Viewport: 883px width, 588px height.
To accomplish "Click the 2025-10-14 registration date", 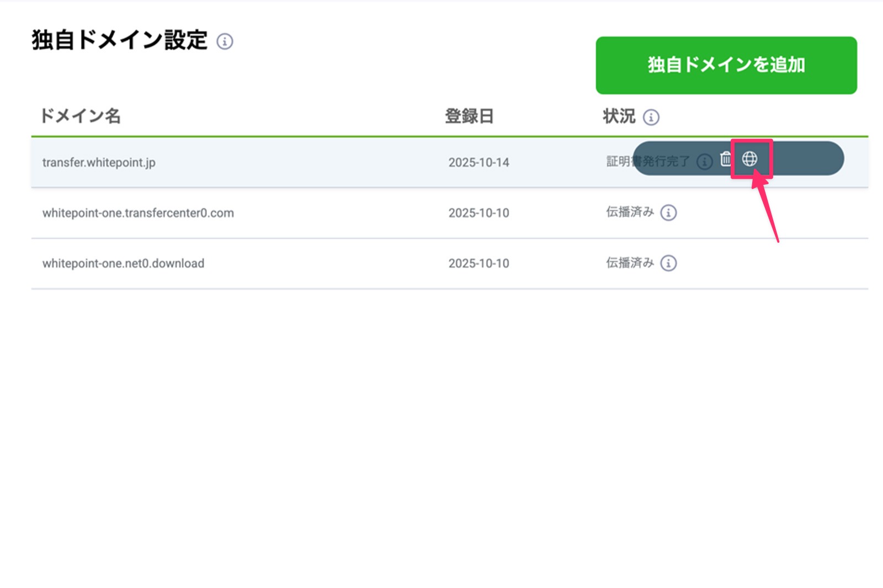I will tap(478, 162).
